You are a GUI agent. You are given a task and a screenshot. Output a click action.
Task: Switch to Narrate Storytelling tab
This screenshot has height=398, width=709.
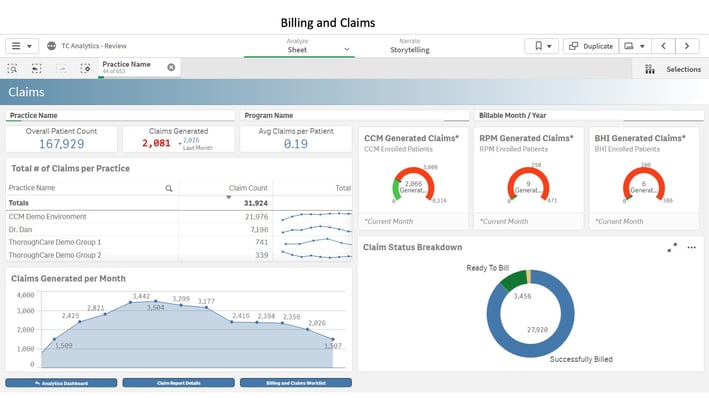click(410, 46)
